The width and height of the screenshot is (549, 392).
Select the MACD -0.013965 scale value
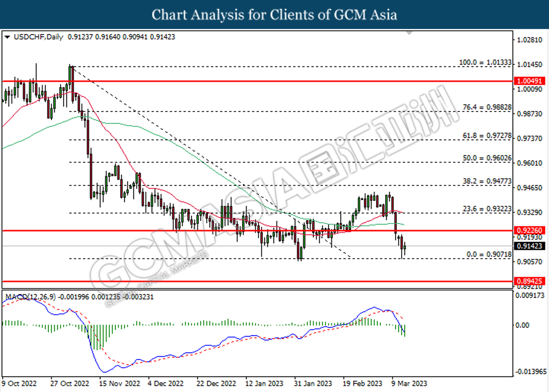[x=531, y=372]
